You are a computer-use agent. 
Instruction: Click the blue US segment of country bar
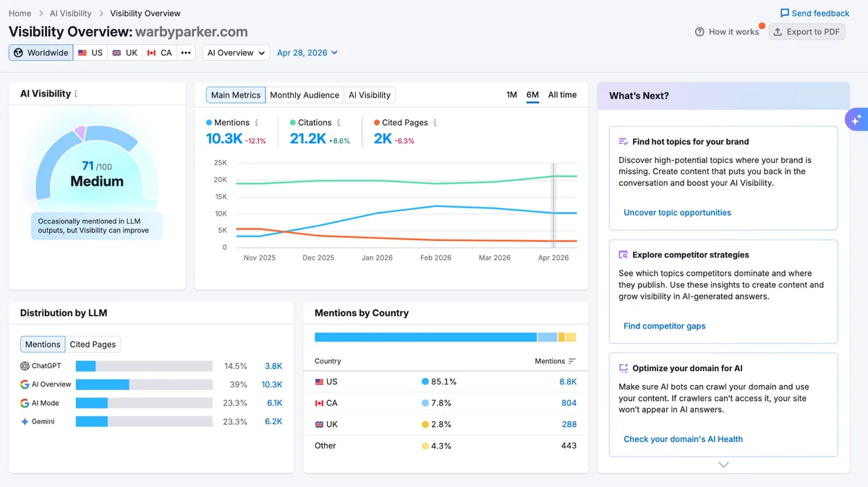click(425, 337)
